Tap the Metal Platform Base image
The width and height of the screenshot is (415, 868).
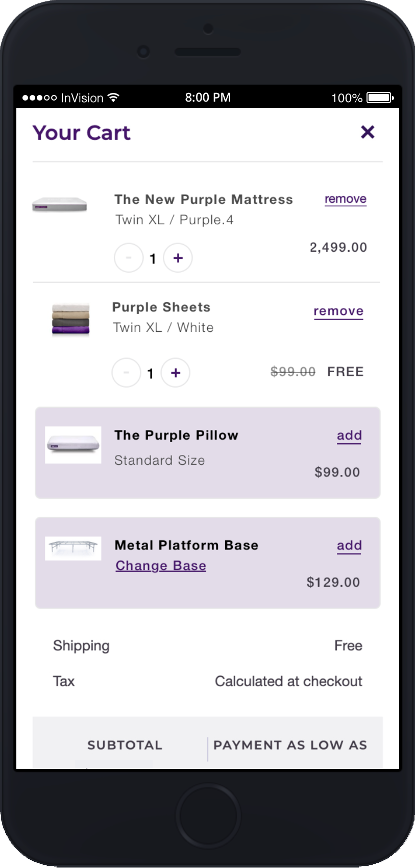click(x=73, y=548)
